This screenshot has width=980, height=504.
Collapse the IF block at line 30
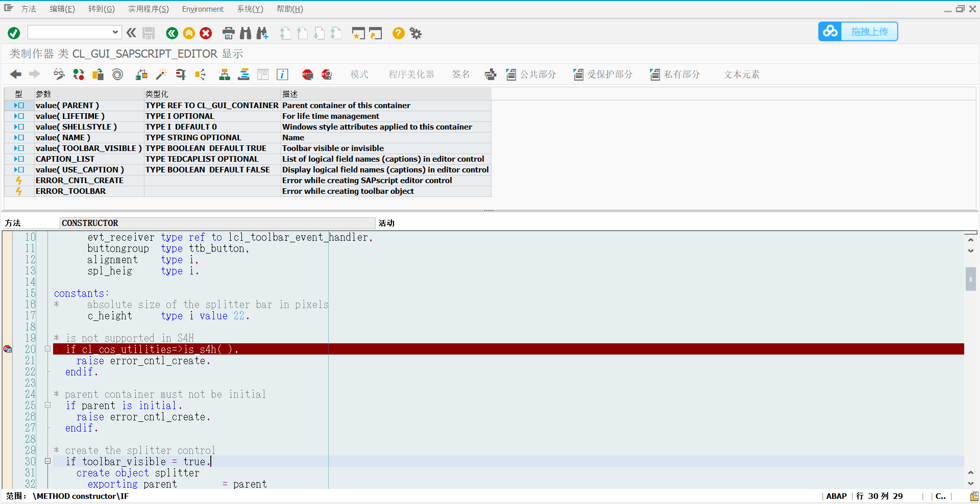pyautogui.click(x=47, y=462)
